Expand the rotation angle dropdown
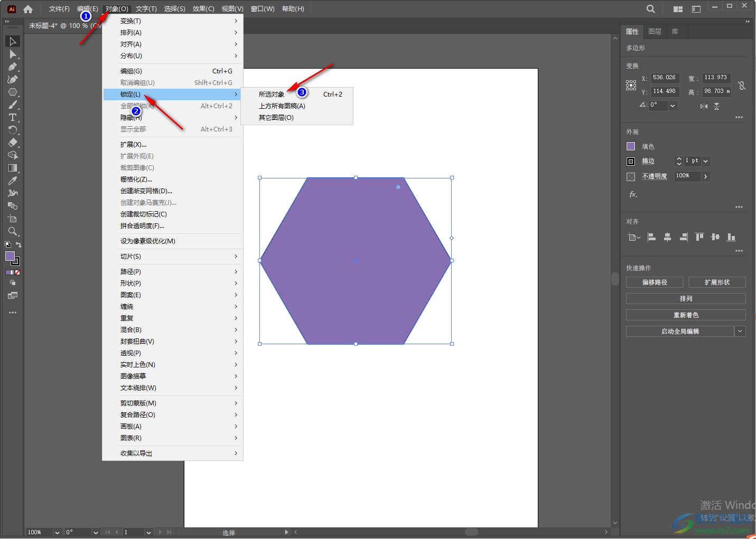This screenshot has width=756, height=539. [x=673, y=106]
